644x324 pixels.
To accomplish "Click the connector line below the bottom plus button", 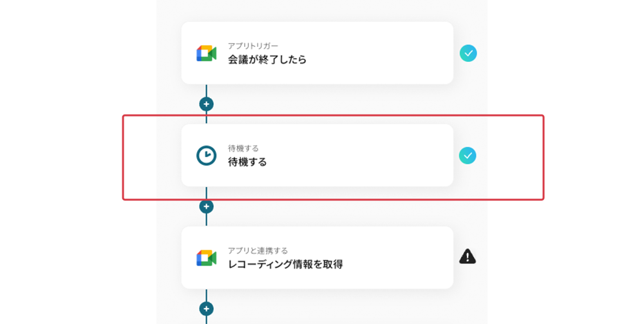I will tap(206, 320).
